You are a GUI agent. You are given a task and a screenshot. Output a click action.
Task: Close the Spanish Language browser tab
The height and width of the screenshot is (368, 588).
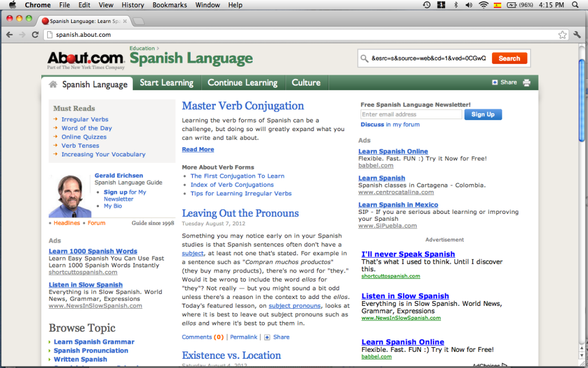125,21
